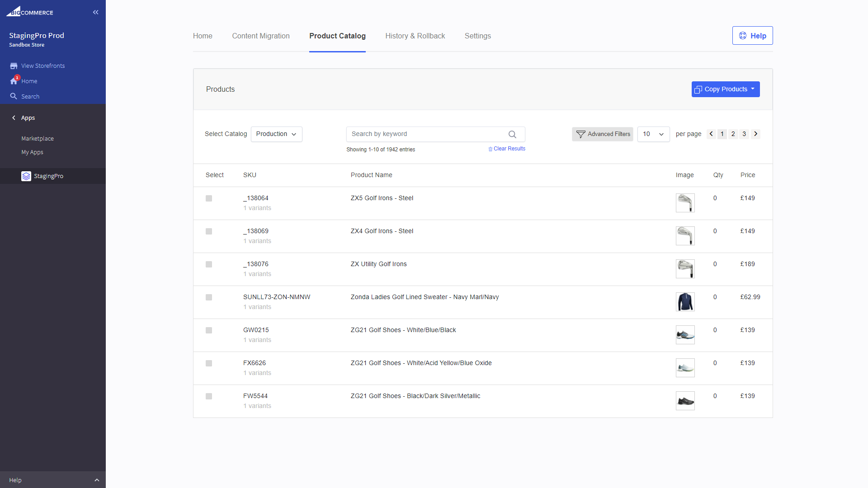868x488 pixels.
Task: Open the Production catalog dropdown
Action: 277,134
